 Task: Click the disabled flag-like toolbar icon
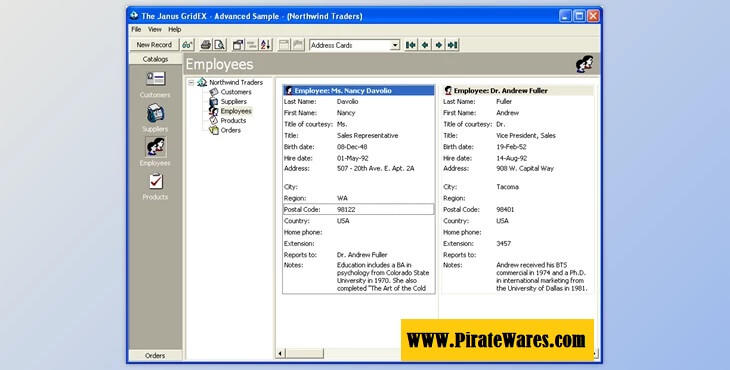(297, 45)
